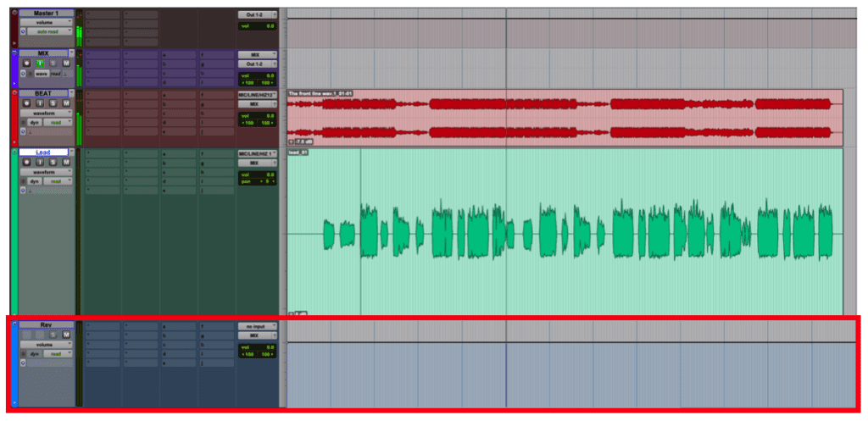Solo the Lead track
868x421 pixels.
click(53, 163)
